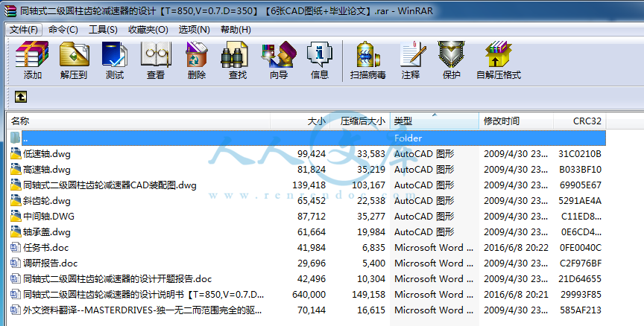Click size value 640,000
The height and width of the screenshot is (326, 644).
[x=309, y=295]
